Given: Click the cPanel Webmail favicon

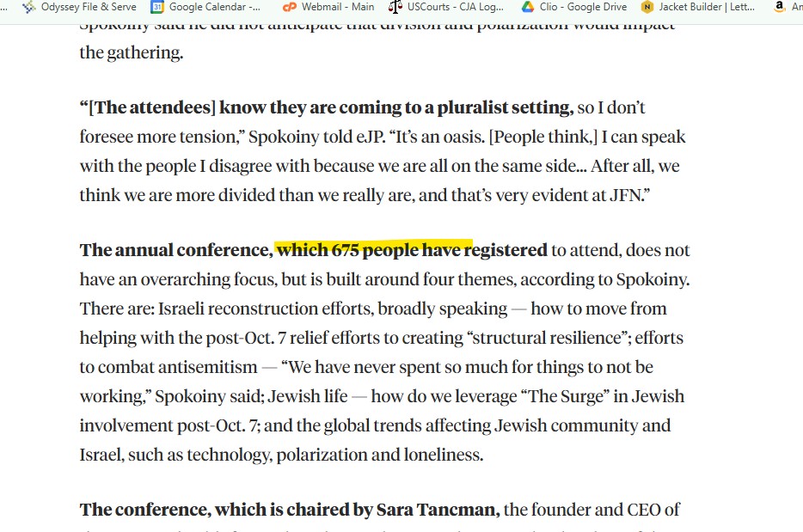Looking at the screenshot, I should 290,7.
